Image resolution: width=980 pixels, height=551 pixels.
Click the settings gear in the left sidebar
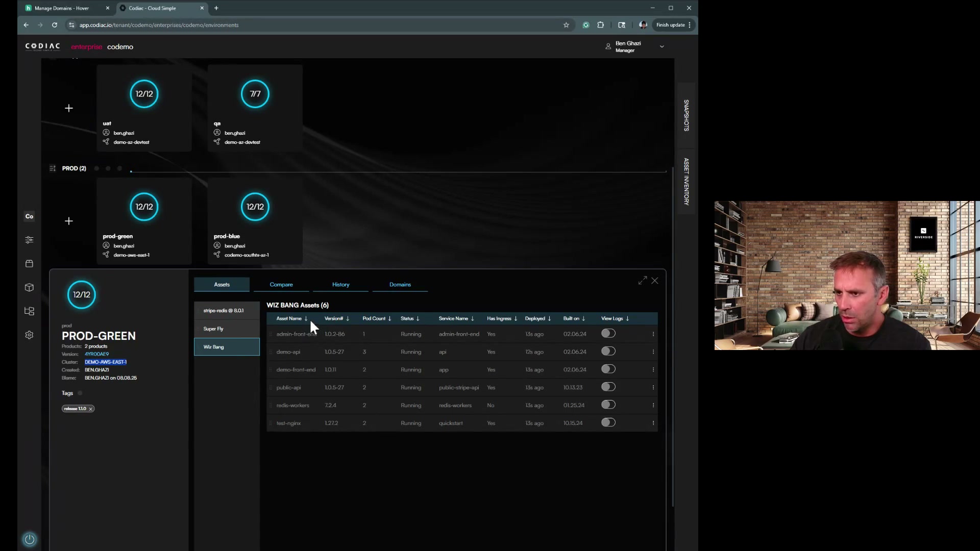(x=29, y=335)
